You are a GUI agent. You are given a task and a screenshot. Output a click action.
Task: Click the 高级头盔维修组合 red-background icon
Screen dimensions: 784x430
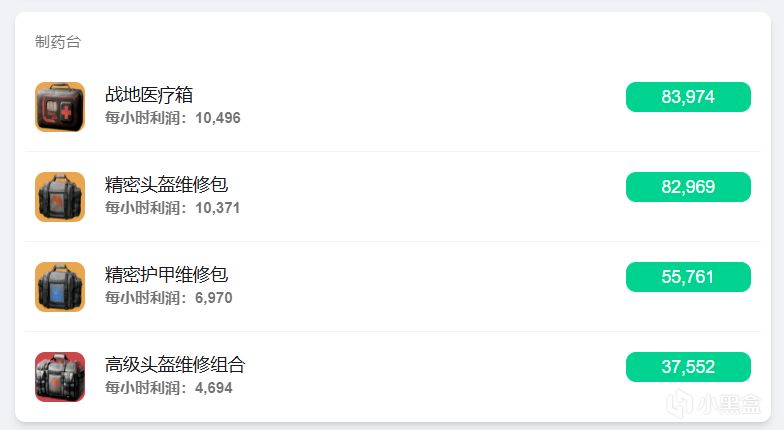60,377
